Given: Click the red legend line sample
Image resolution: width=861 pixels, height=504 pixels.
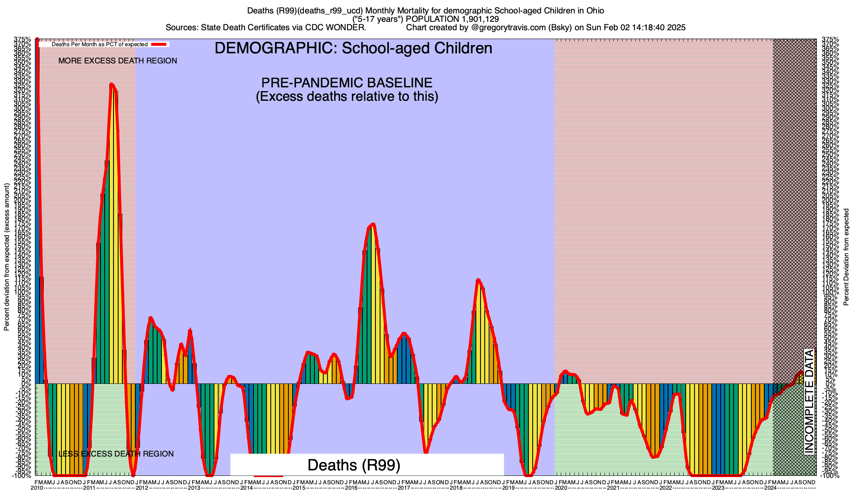Looking at the screenshot, I should [x=159, y=44].
